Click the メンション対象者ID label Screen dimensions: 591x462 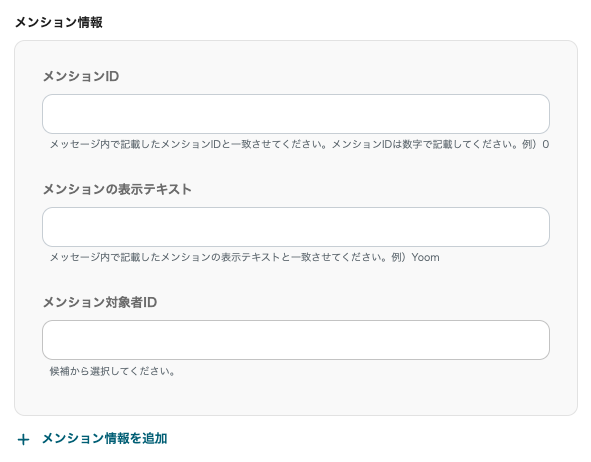[x=100, y=302]
